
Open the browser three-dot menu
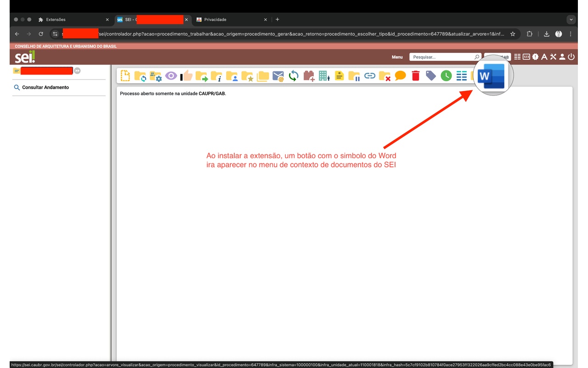[571, 34]
